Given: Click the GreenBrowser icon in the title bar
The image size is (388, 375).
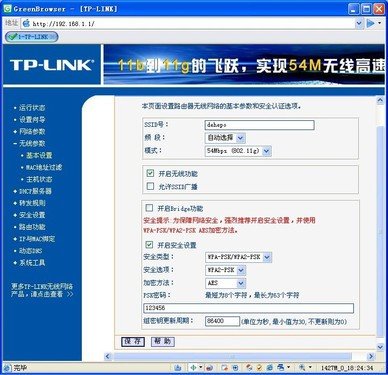Looking at the screenshot, I should 7,8.
